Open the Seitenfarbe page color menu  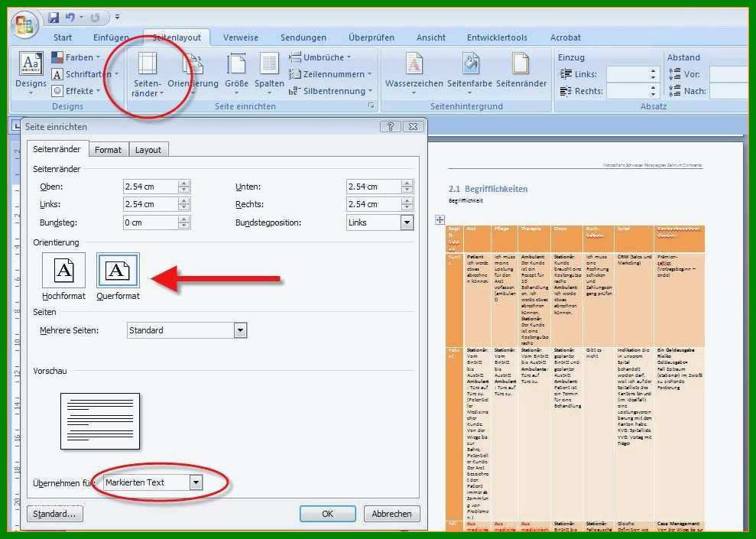[469, 73]
